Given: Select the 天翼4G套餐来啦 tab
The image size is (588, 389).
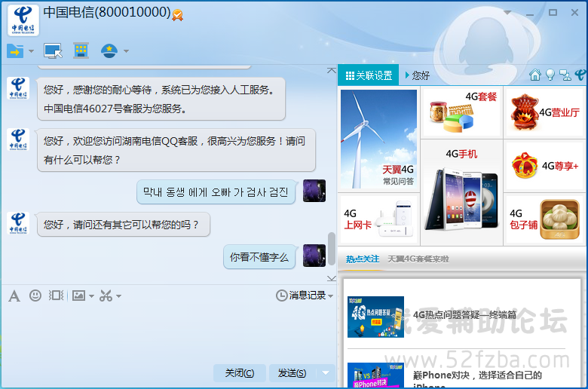Looking at the screenshot, I should point(418,259).
